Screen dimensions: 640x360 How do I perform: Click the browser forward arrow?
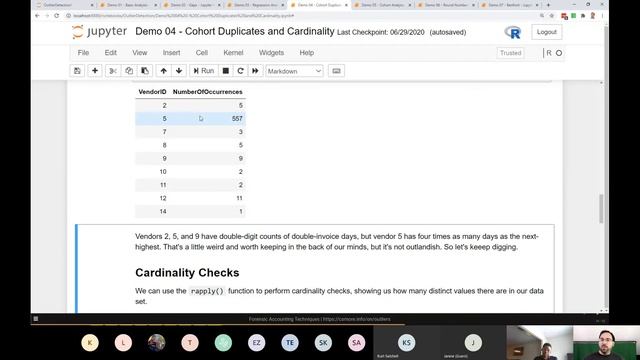click(x=47, y=16)
